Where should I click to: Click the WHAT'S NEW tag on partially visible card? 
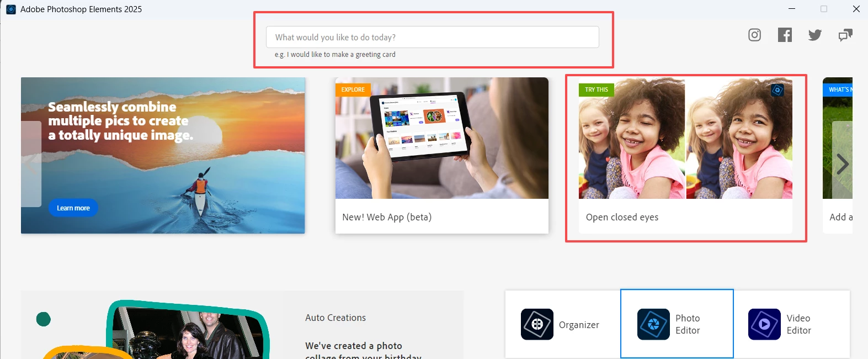pos(838,89)
